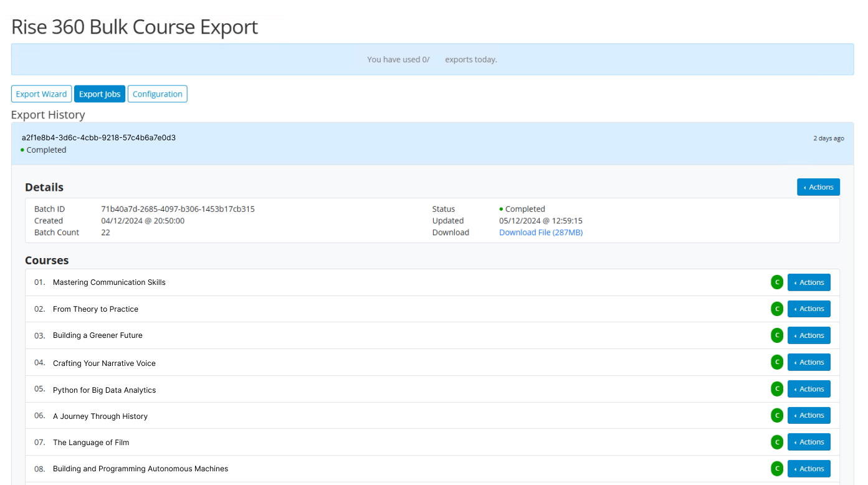This screenshot has width=868, height=485.
Task: Click the Rise 360 Bulk Course Export title
Action: click(x=135, y=27)
